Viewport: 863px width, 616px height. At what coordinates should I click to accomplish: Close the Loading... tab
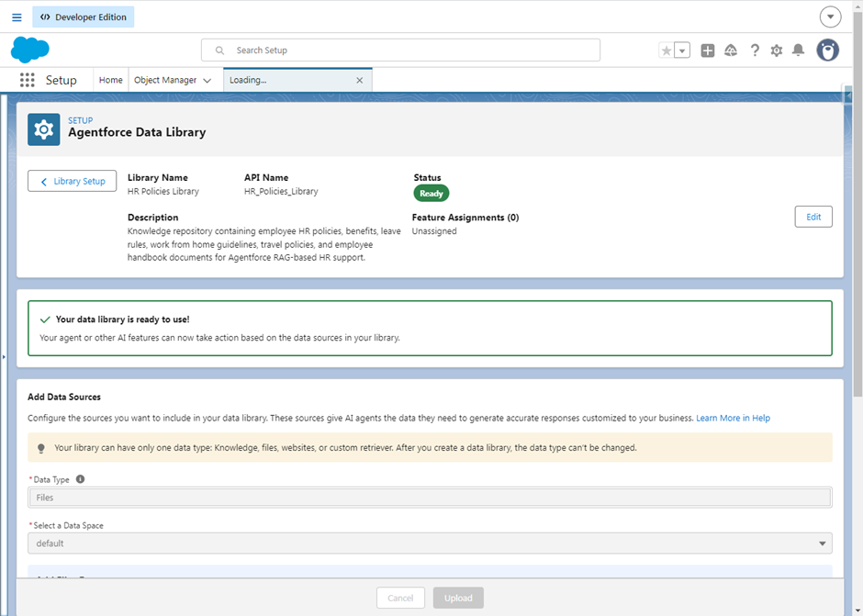click(x=359, y=81)
